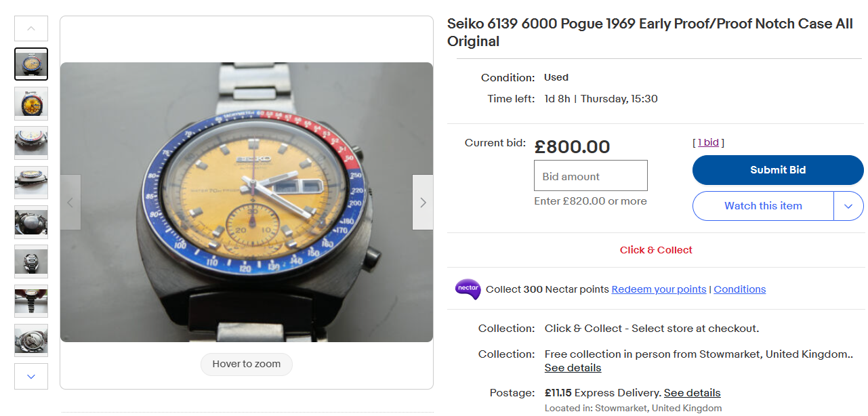Open the fifth thumbnail showing case back
This screenshot has width=868, height=416.
[31, 222]
